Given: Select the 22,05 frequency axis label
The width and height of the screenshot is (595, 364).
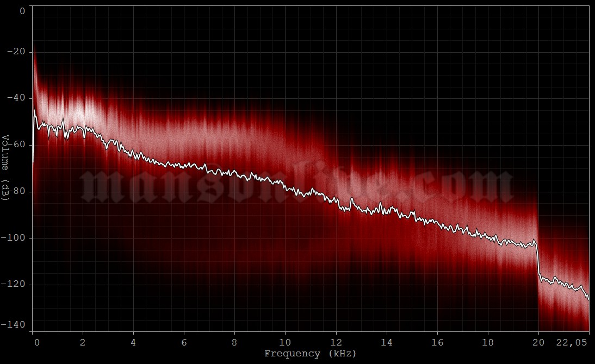Looking at the screenshot, I should [x=571, y=343].
